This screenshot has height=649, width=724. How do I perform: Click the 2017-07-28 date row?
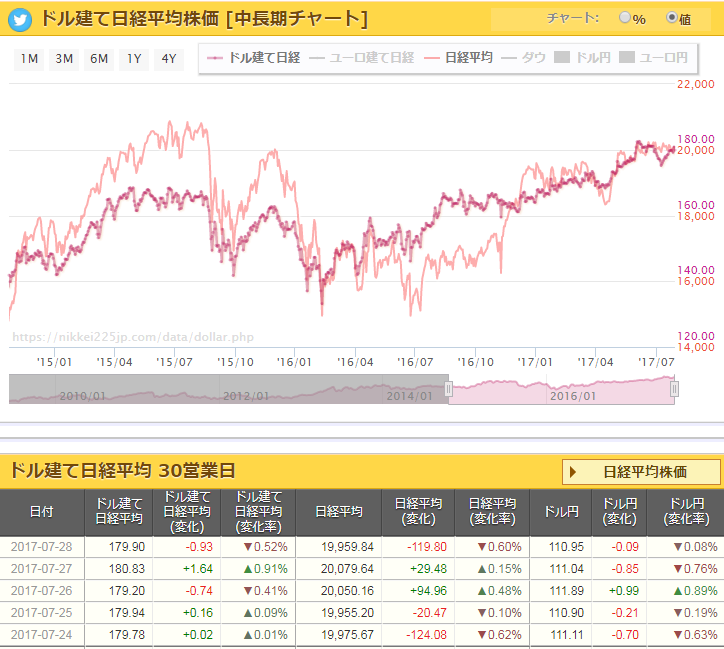[42, 547]
